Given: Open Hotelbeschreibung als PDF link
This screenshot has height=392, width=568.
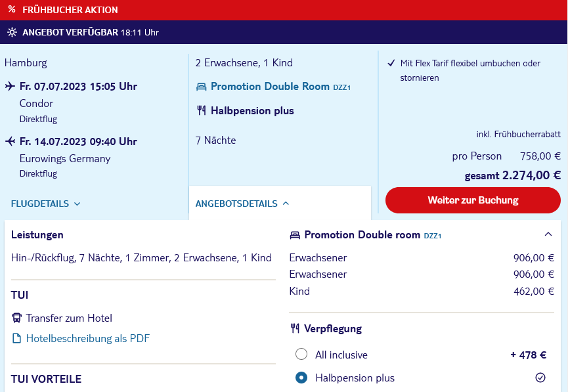Looking at the screenshot, I should pos(88,338).
